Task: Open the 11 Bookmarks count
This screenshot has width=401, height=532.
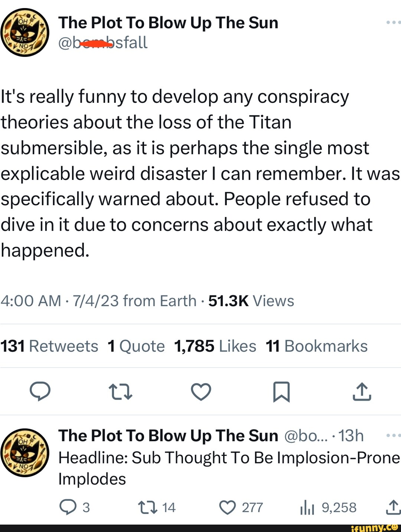Action: pos(316,346)
